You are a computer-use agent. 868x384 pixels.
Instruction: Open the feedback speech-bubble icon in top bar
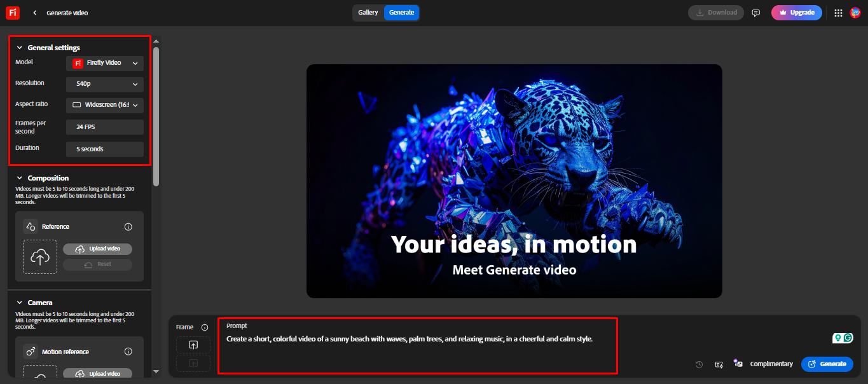[x=755, y=12]
